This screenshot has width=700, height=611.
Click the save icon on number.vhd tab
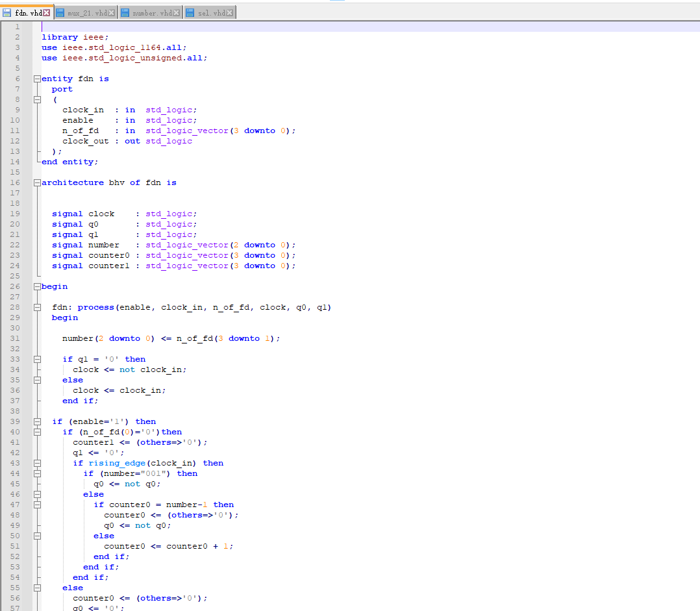125,13
